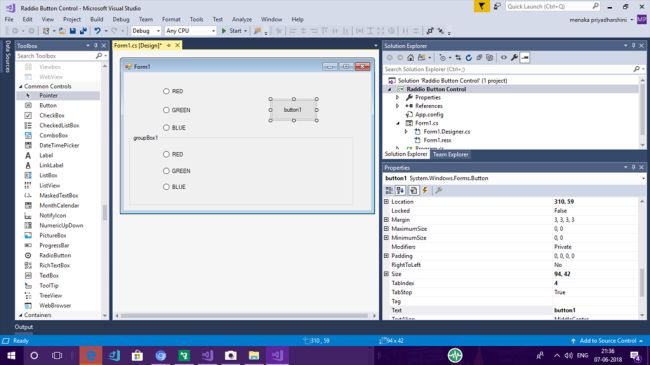Open the Output panel tab

pyautogui.click(x=24, y=327)
